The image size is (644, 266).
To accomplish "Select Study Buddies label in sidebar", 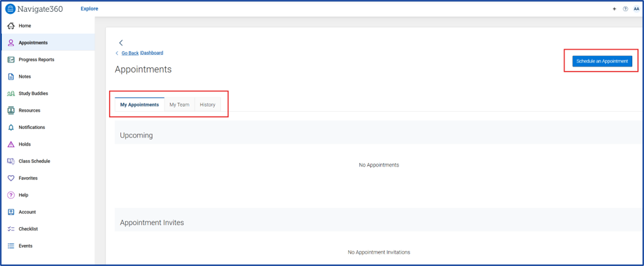I will pyautogui.click(x=34, y=93).
